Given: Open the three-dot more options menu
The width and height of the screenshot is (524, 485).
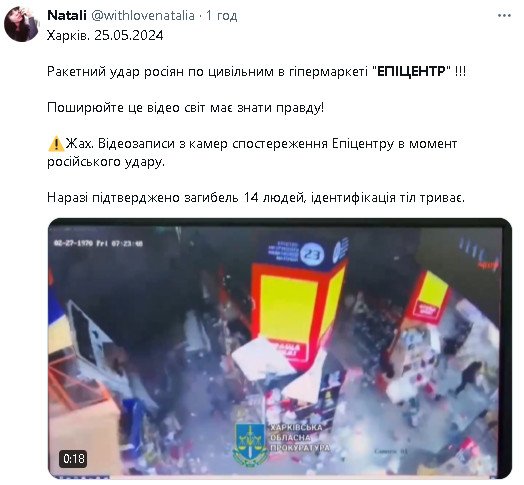Looking at the screenshot, I should coord(504,16).
